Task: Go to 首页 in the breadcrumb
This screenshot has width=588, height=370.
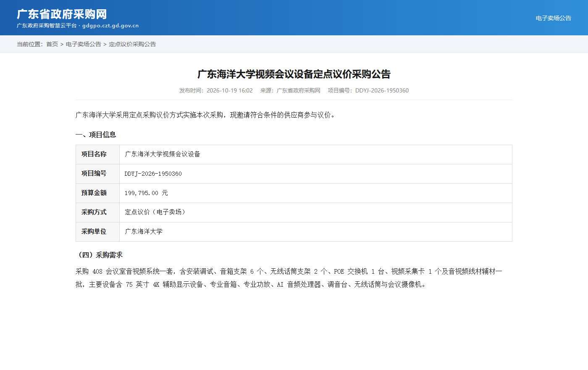Action: pyautogui.click(x=52, y=44)
